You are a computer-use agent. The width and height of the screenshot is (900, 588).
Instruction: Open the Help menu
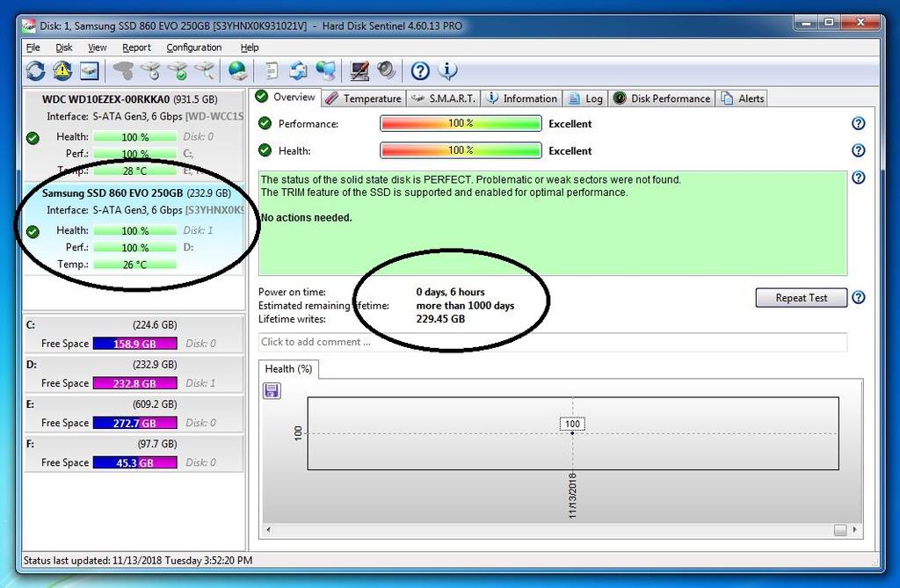tap(249, 47)
